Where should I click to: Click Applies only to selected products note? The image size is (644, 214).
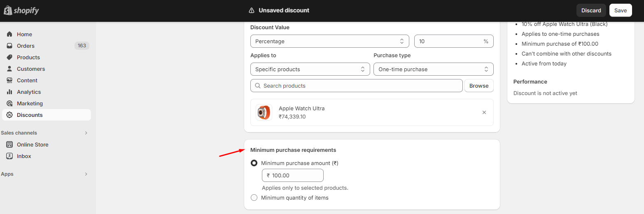point(305,188)
